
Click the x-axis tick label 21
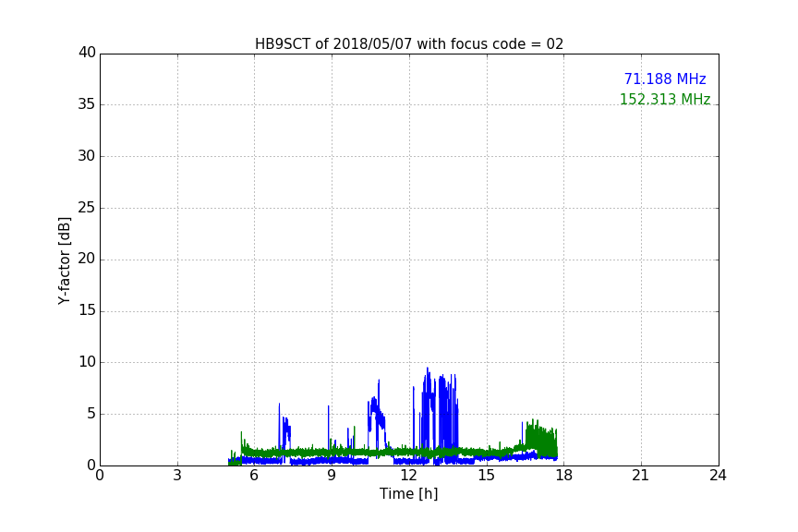click(x=641, y=476)
